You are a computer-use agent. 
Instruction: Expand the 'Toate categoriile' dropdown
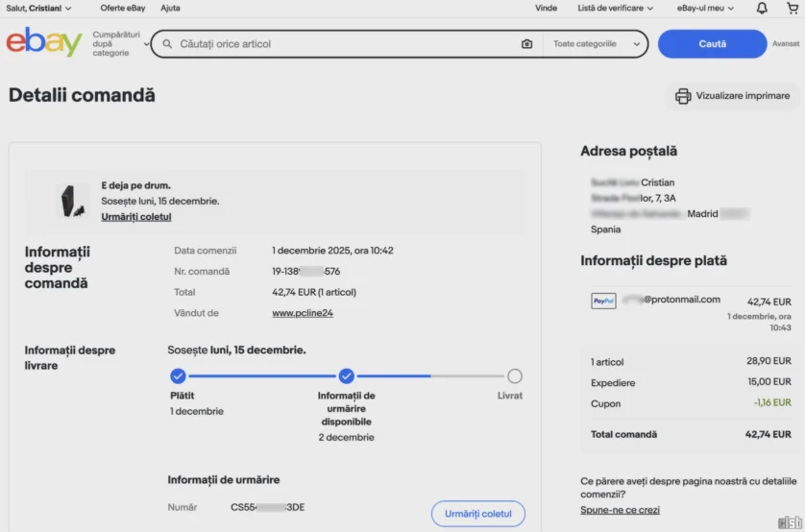[x=596, y=44]
